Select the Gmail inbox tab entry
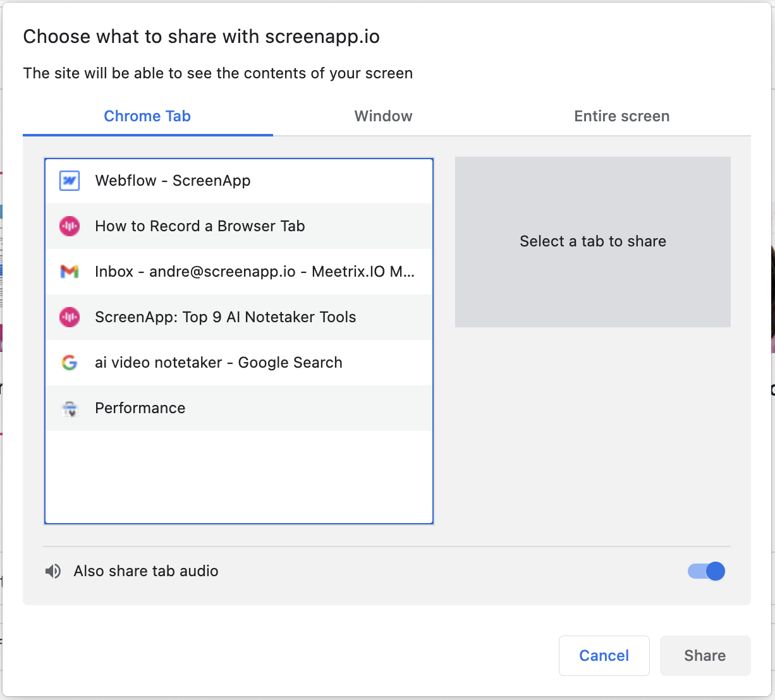Screen dimensions: 775x700 pyautogui.click(x=238, y=271)
